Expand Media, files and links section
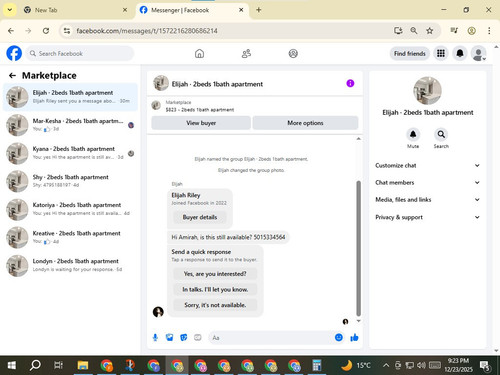The image size is (500, 375). (427, 200)
